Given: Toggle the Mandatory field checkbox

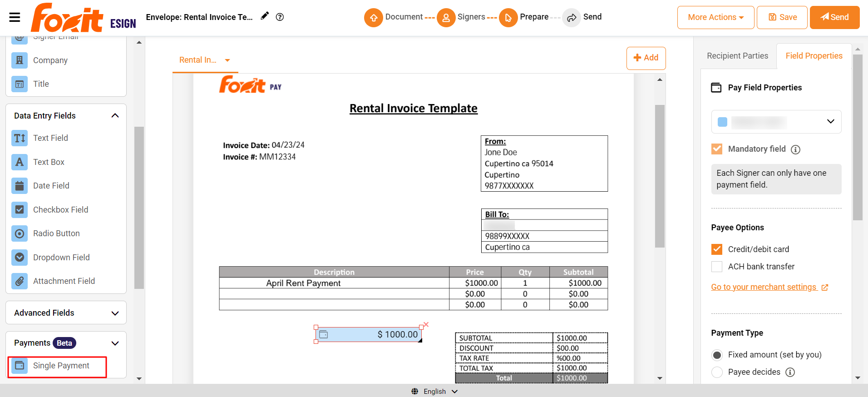Looking at the screenshot, I should [x=717, y=149].
